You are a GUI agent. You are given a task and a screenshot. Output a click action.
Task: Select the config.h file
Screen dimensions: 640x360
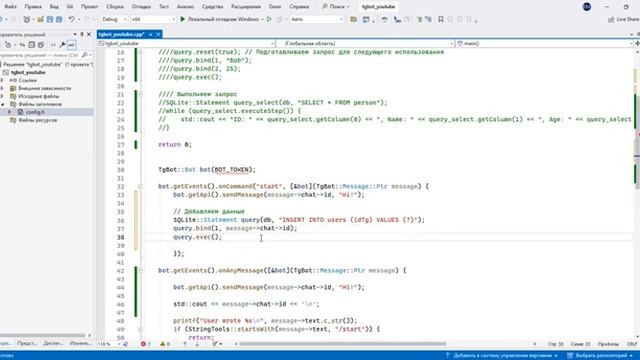click(35, 112)
